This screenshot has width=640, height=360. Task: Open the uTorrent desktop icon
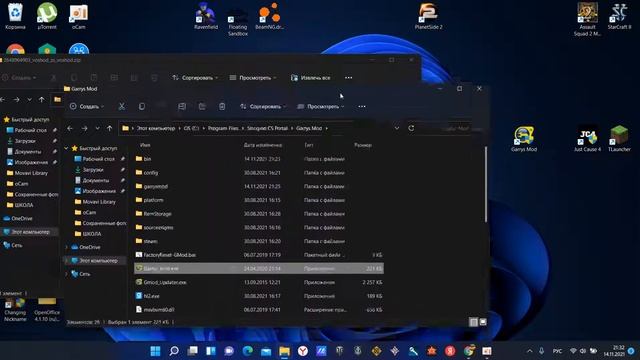coord(47,16)
